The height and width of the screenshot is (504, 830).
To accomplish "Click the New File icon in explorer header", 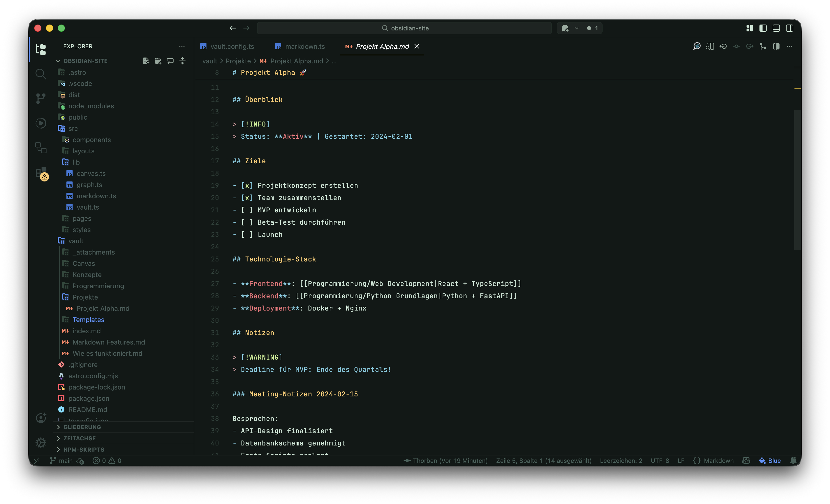I will 145,61.
